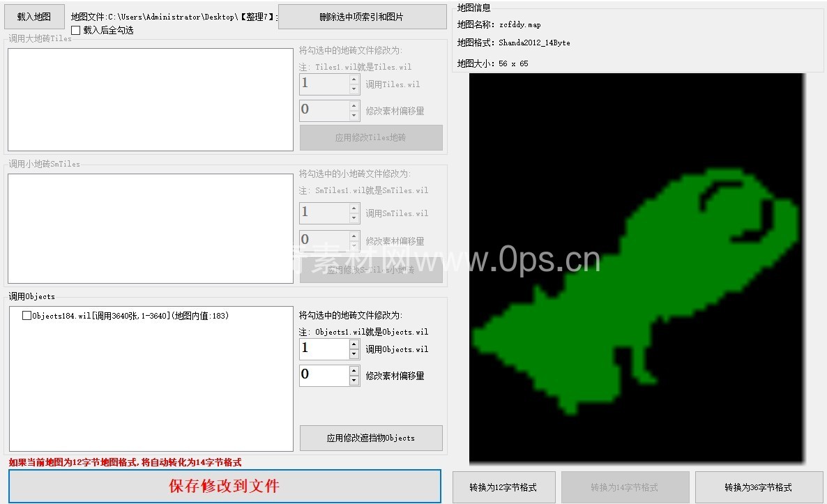Click the 调用Objects.wil number input field
This screenshot has height=504, width=827.
pyautogui.click(x=324, y=349)
